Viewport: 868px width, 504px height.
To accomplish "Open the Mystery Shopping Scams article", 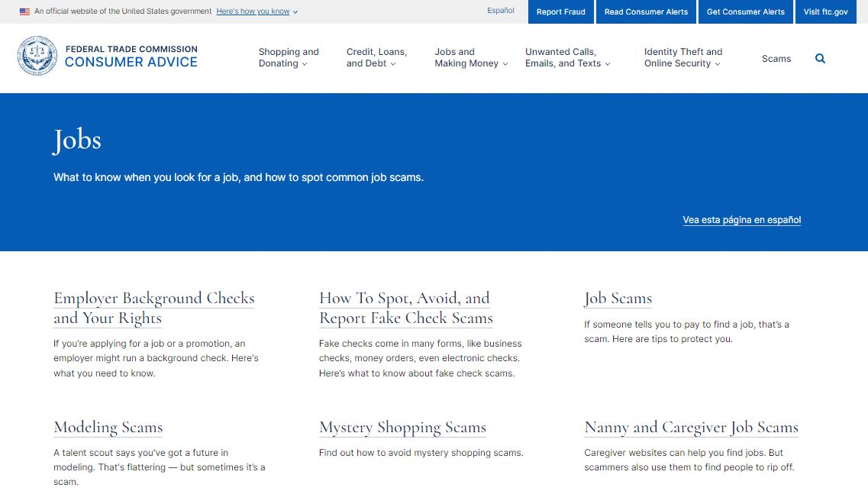I will click(x=402, y=428).
